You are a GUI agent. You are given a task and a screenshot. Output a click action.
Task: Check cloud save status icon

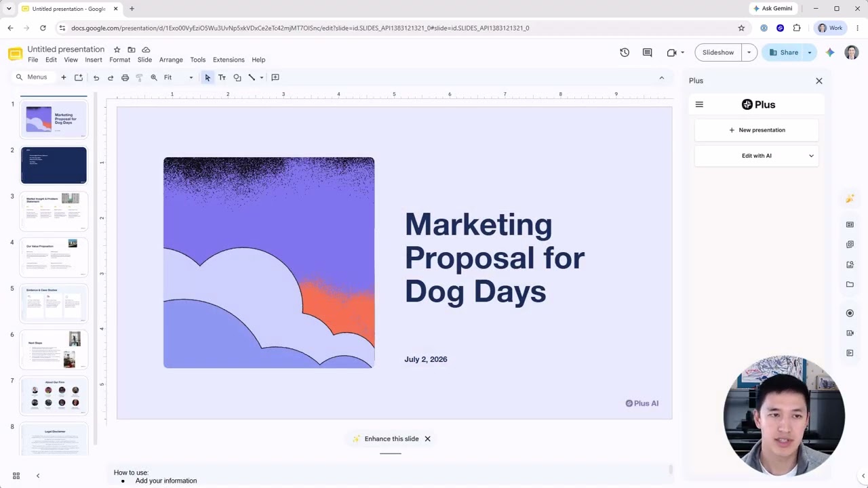pos(146,49)
